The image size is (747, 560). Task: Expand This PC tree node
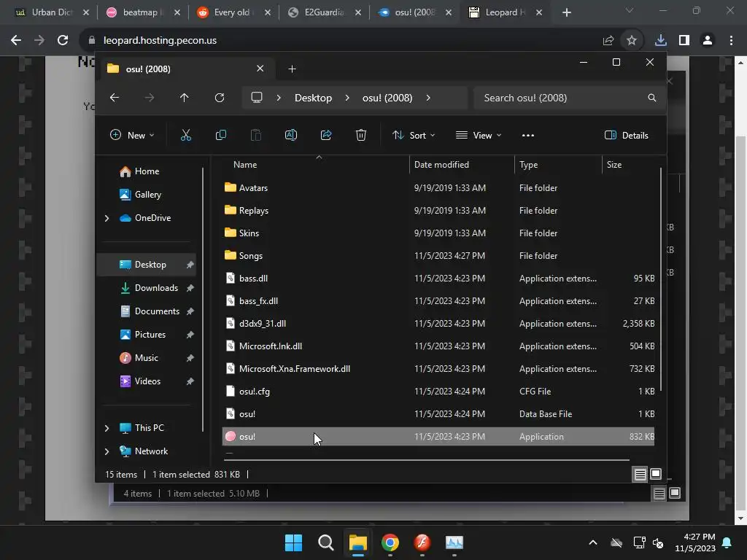coord(107,428)
